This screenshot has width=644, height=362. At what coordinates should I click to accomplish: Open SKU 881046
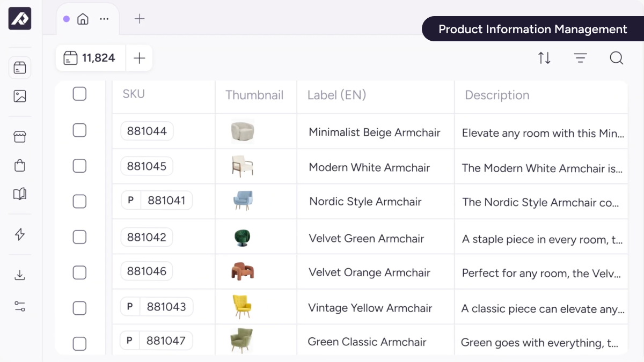tap(147, 271)
